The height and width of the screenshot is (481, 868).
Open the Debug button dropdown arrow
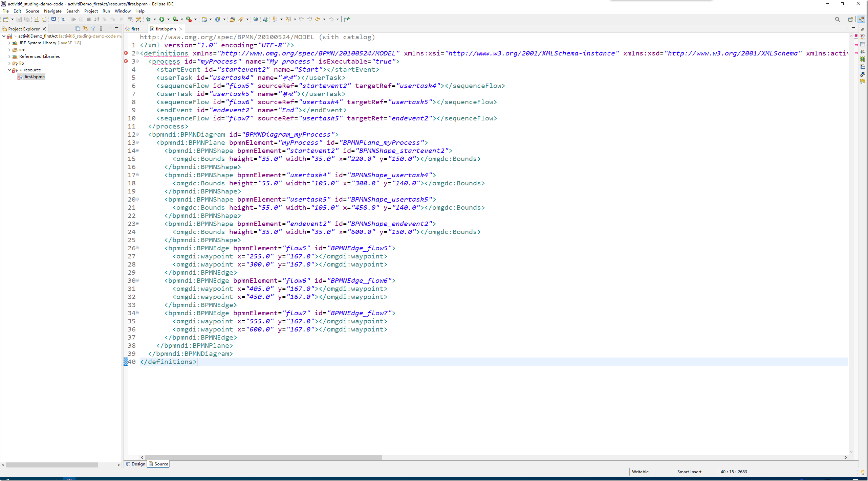[x=155, y=19]
